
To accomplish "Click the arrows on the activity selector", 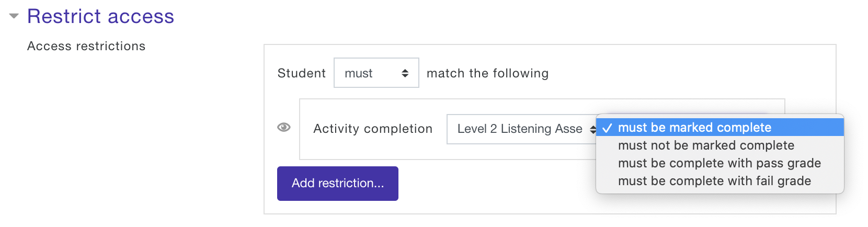I will coord(593,129).
